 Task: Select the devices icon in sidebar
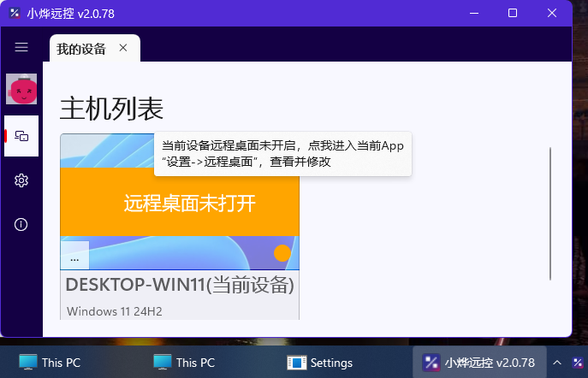pos(21,136)
